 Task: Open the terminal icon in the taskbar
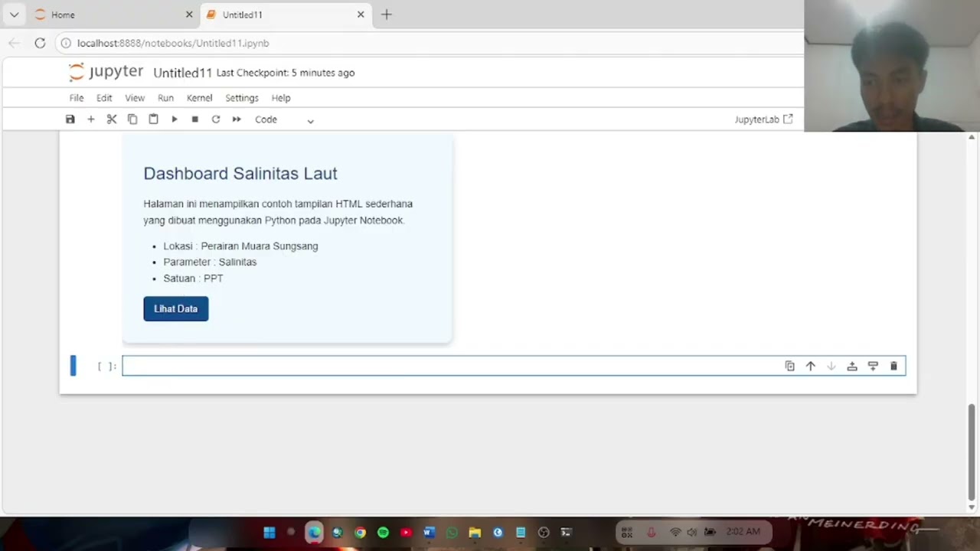[567, 533]
